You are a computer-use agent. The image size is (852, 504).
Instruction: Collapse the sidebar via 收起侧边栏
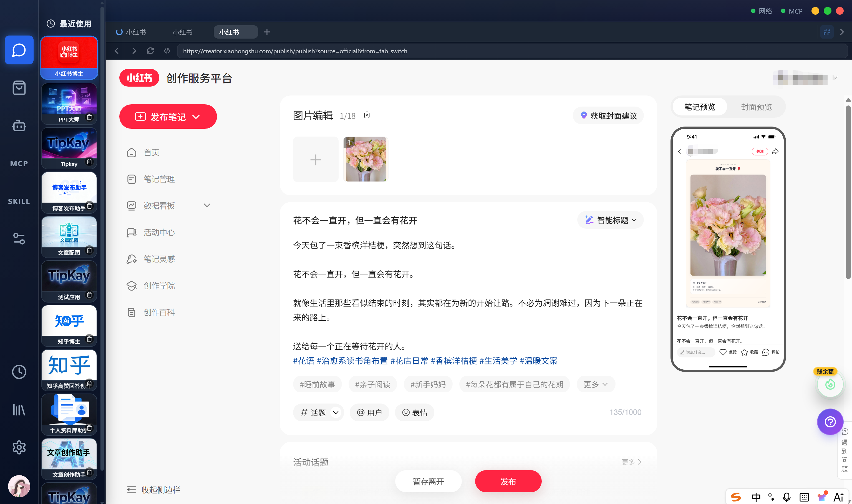point(153,490)
